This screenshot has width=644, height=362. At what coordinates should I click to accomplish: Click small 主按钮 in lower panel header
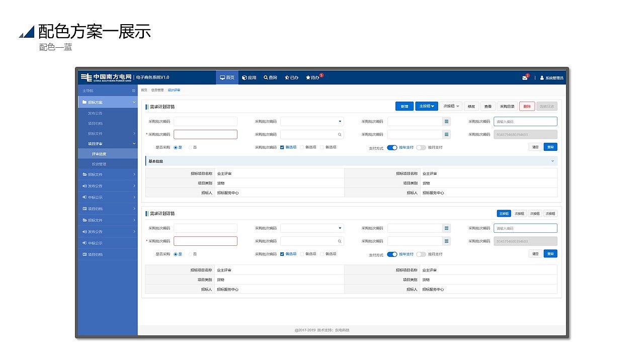(x=504, y=213)
